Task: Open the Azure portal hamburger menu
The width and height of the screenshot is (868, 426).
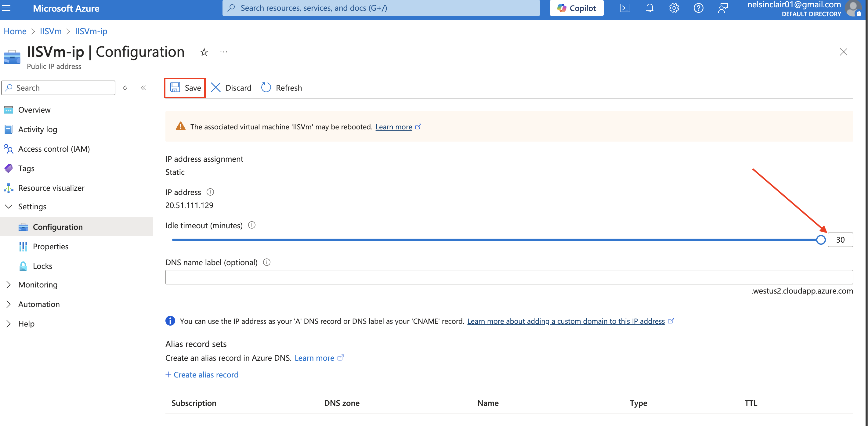Action: click(x=6, y=8)
